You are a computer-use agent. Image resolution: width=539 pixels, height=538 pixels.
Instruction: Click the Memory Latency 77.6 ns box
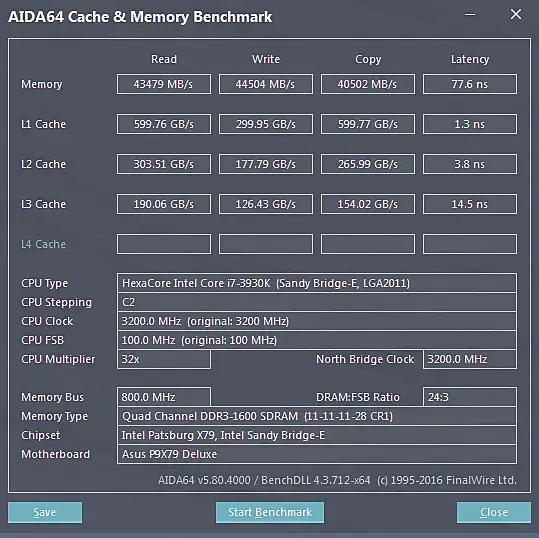(470, 84)
